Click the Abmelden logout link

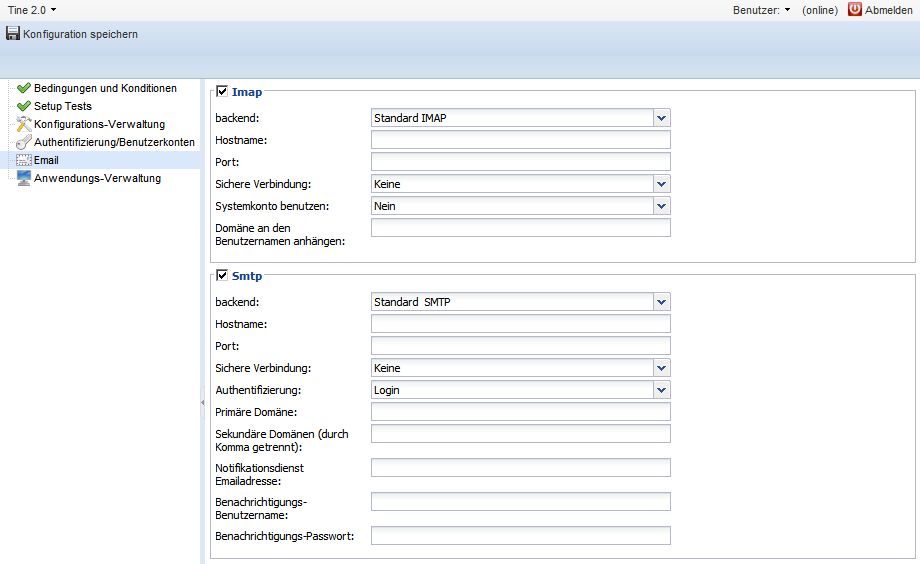click(x=888, y=9)
